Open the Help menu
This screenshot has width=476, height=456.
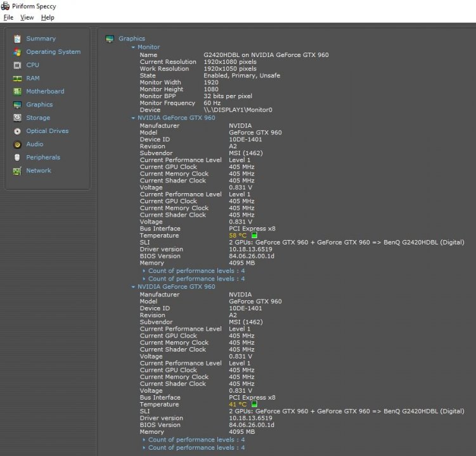pyautogui.click(x=48, y=18)
